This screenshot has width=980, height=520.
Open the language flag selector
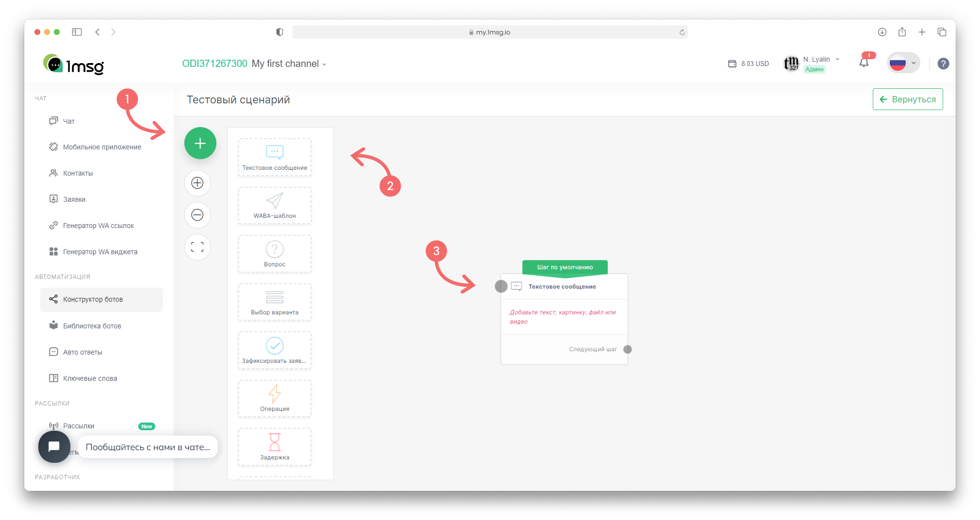coord(903,63)
